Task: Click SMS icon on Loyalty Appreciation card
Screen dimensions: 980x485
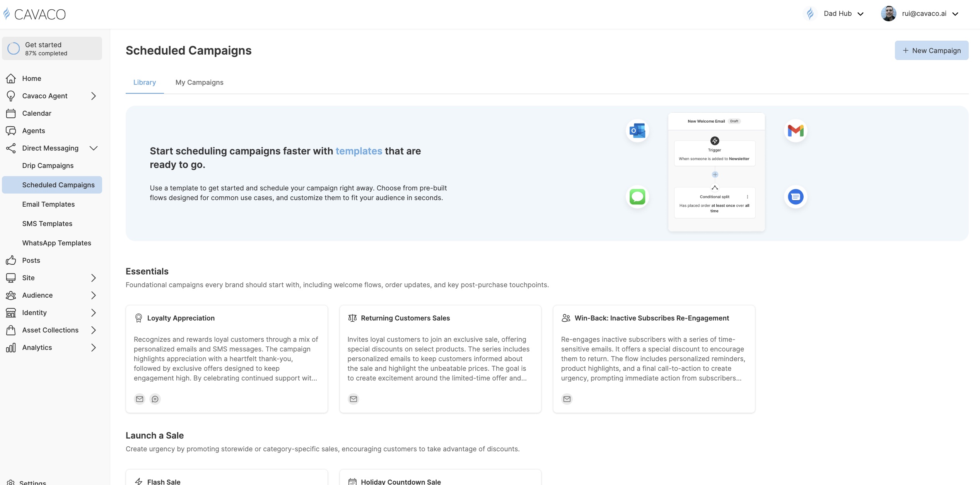Action: pyautogui.click(x=155, y=399)
